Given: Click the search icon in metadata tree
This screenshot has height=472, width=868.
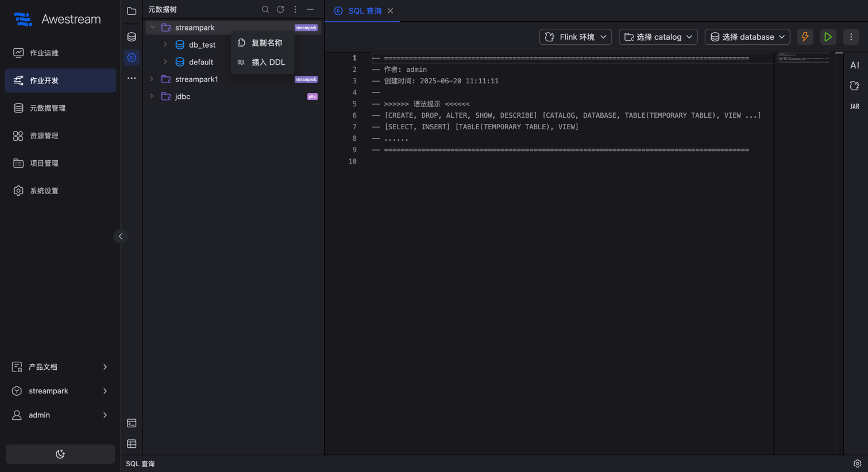Looking at the screenshot, I should click(265, 10).
